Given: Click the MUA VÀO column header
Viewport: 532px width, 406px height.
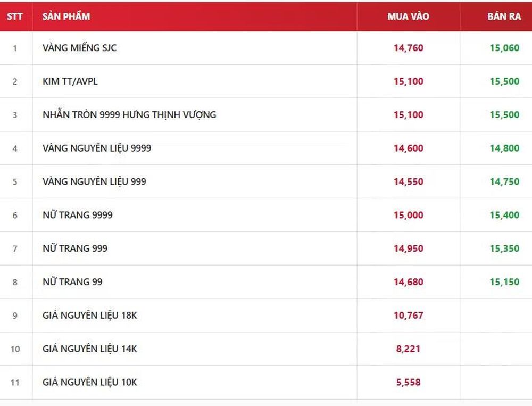Looking at the screenshot, I should (408, 16).
